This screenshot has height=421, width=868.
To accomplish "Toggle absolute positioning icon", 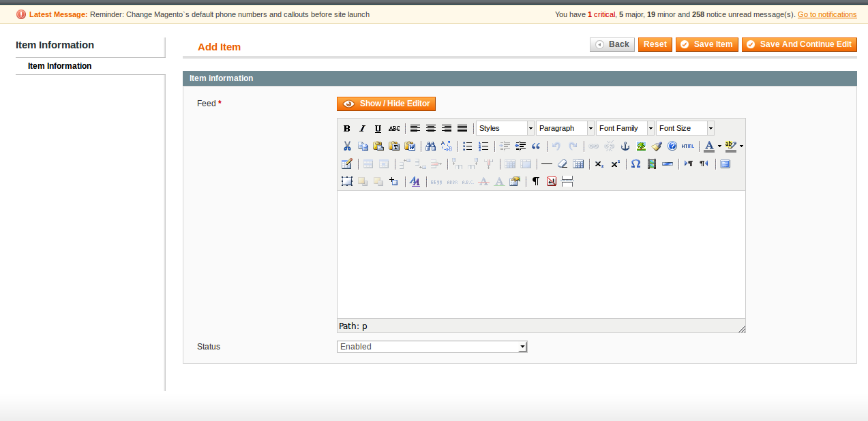I will pos(393,181).
